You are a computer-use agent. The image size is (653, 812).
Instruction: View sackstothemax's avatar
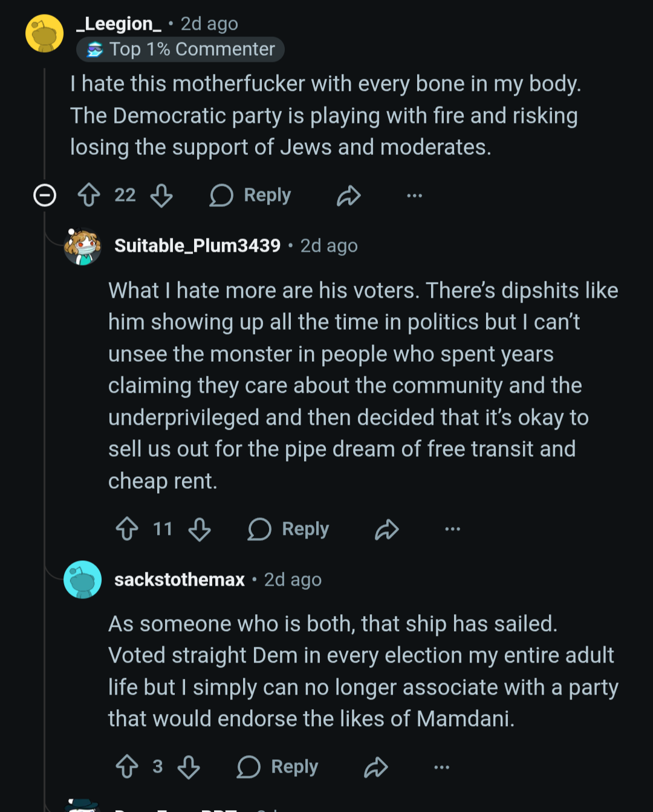point(82,580)
